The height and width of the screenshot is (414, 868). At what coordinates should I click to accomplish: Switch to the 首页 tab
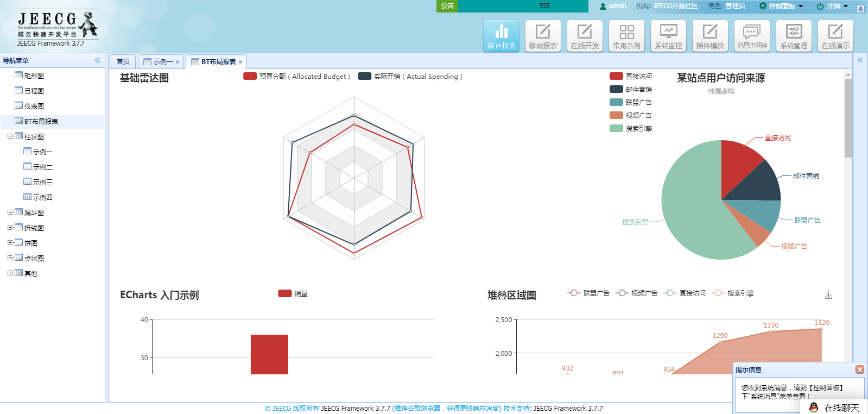pyautogui.click(x=123, y=61)
